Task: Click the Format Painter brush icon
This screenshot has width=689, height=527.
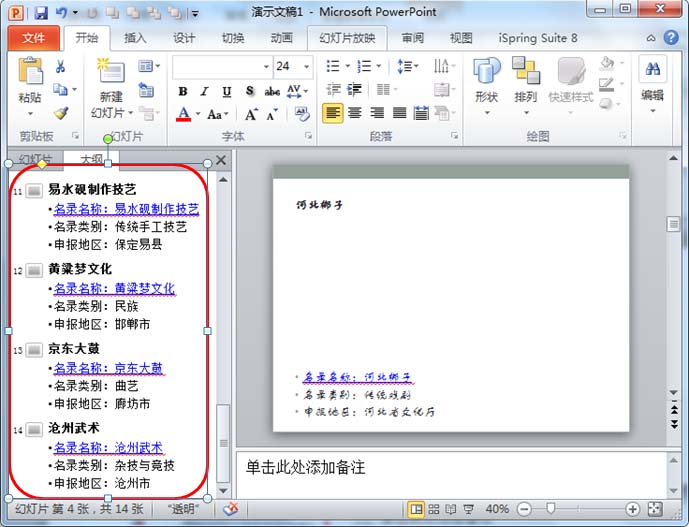Action: coord(61,114)
